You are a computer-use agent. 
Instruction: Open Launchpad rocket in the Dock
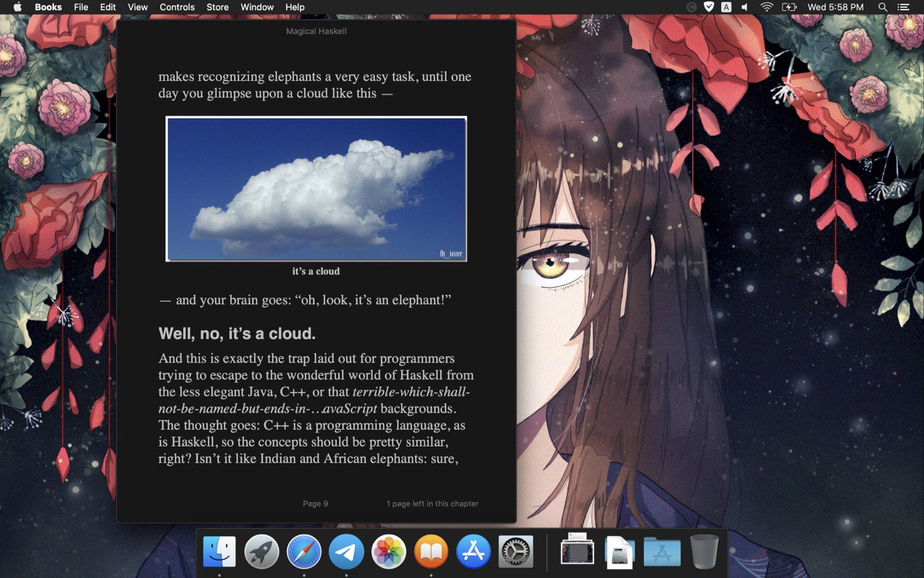click(x=261, y=552)
